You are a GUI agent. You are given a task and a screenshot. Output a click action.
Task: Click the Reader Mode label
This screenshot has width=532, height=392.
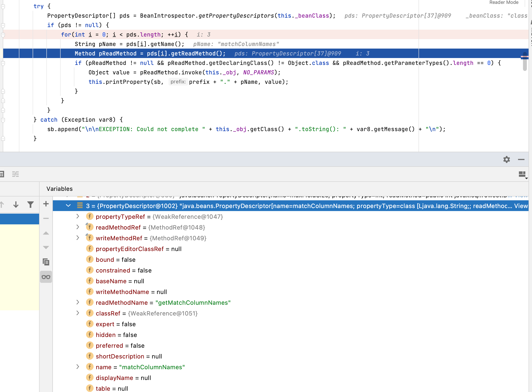(504, 2)
